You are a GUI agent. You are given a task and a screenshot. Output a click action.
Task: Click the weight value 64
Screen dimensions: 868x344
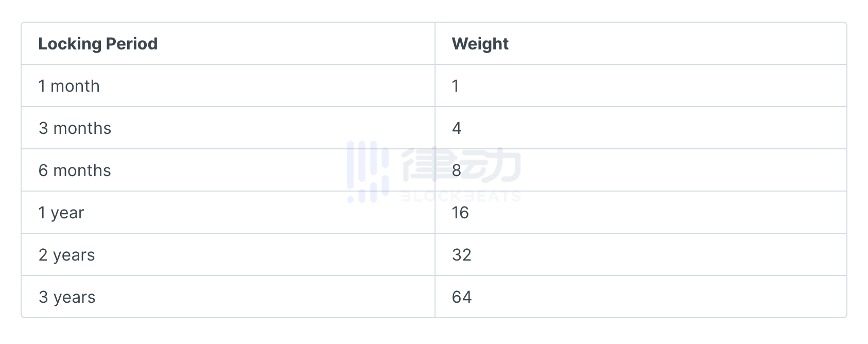pyautogui.click(x=462, y=297)
